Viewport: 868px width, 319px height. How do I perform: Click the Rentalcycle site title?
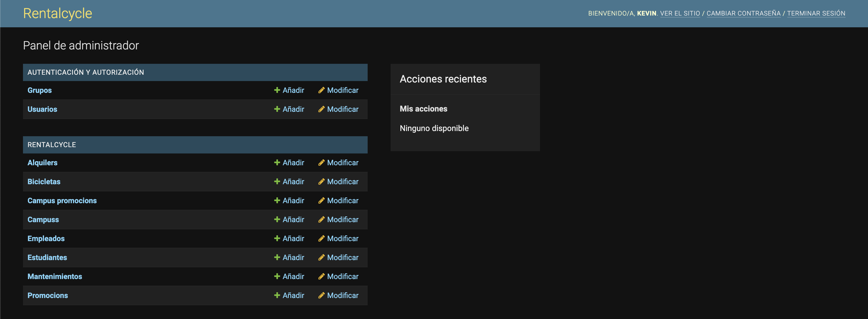pos(57,14)
